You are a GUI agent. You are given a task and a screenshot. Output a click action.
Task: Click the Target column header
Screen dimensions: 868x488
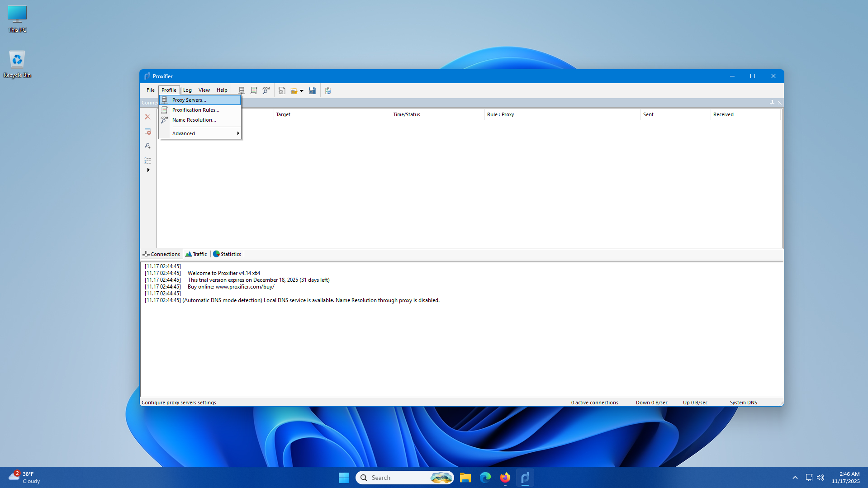[332, 114]
